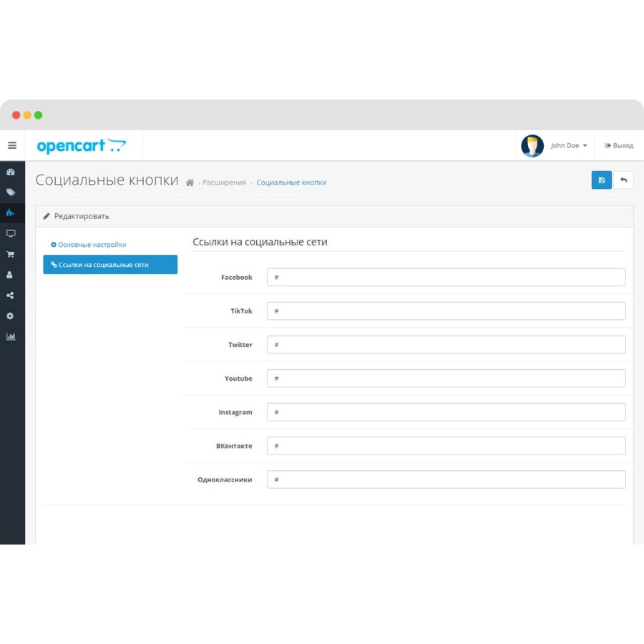644x644 pixels.
Task: Switch to Основные настройки tab
Action: pyautogui.click(x=88, y=245)
